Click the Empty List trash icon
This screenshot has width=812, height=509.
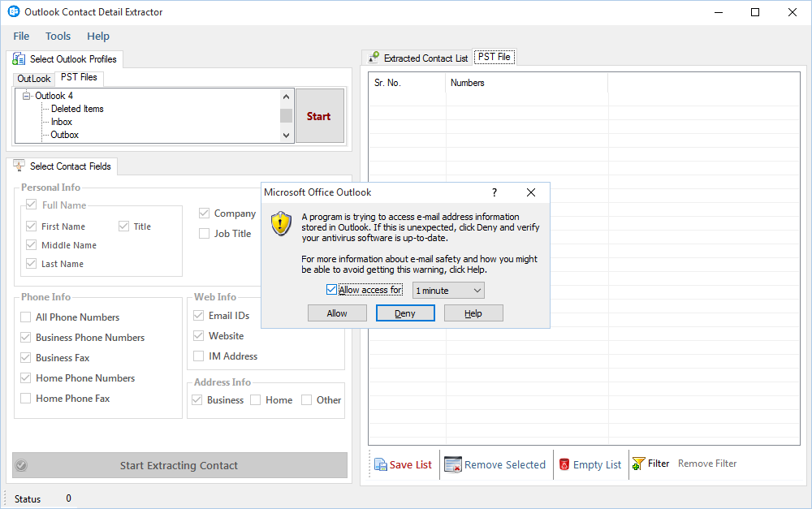(x=564, y=464)
